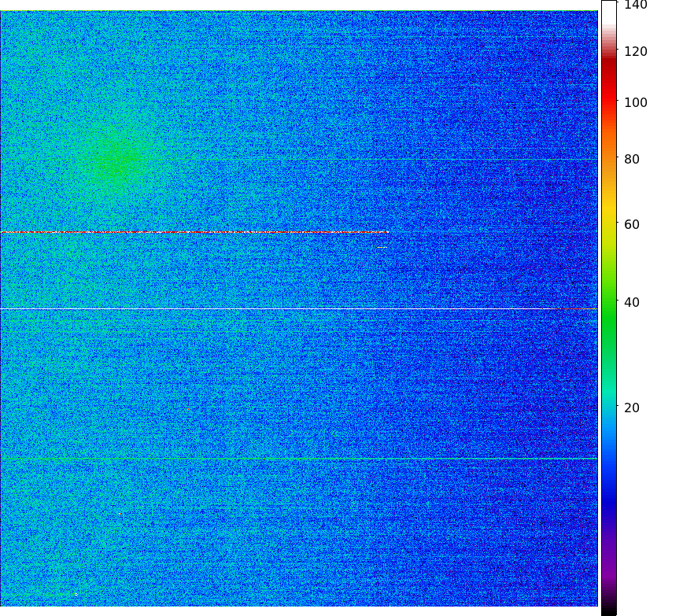Image resolution: width=683 pixels, height=616 pixels.
Task: Select the yellow section of the colorbar
Action: (608, 216)
